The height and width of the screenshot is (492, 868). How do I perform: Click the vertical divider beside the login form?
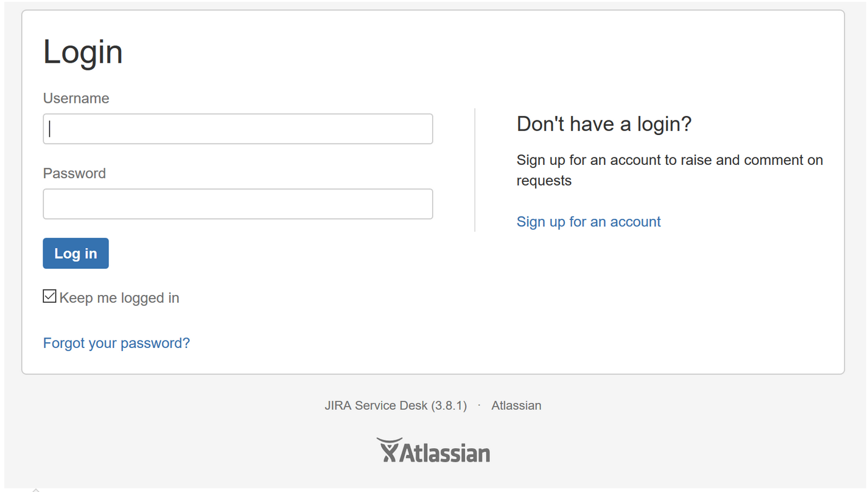pyautogui.click(x=475, y=170)
